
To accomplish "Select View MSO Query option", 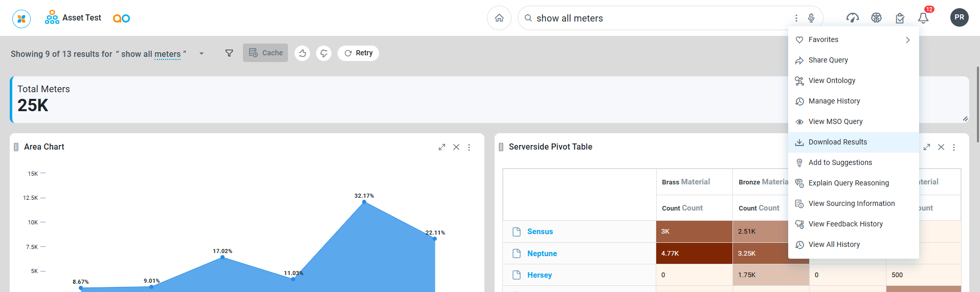I will point(835,122).
